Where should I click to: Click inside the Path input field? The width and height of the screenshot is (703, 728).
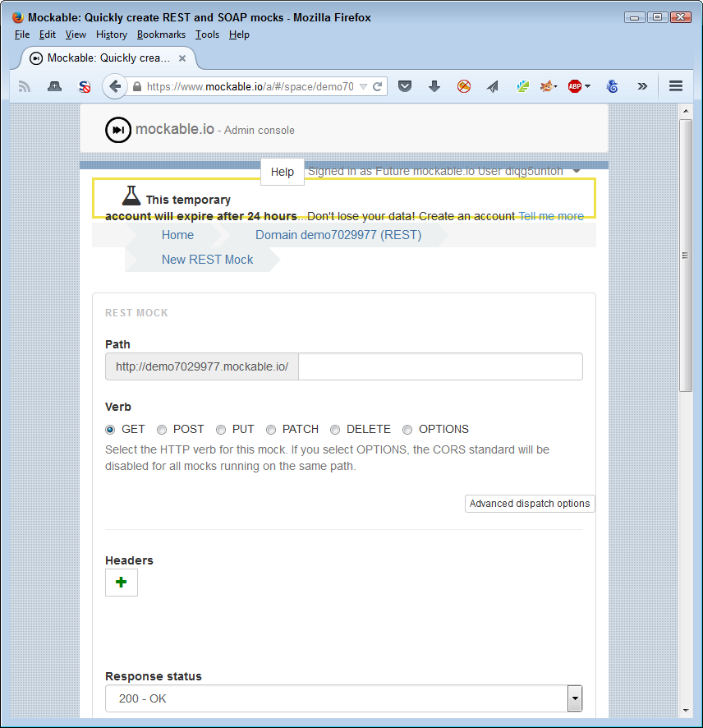(x=440, y=366)
